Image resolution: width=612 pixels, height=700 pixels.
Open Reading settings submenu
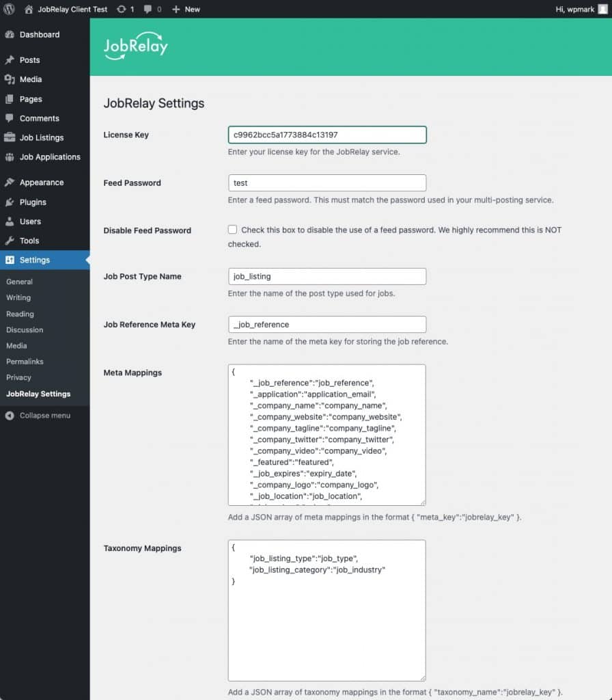(x=20, y=314)
